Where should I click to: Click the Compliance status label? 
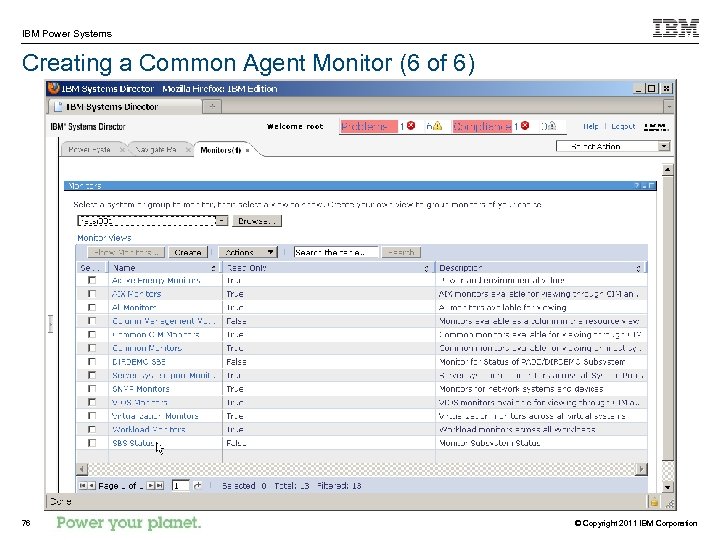[x=482, y=126]
